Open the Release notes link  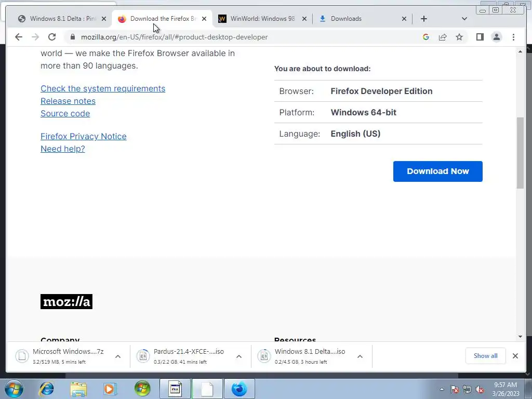(68, 101)
